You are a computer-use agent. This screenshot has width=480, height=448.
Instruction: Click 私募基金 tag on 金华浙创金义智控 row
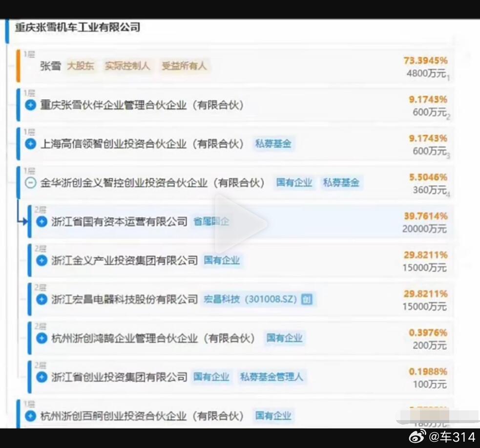coord(341,183)
